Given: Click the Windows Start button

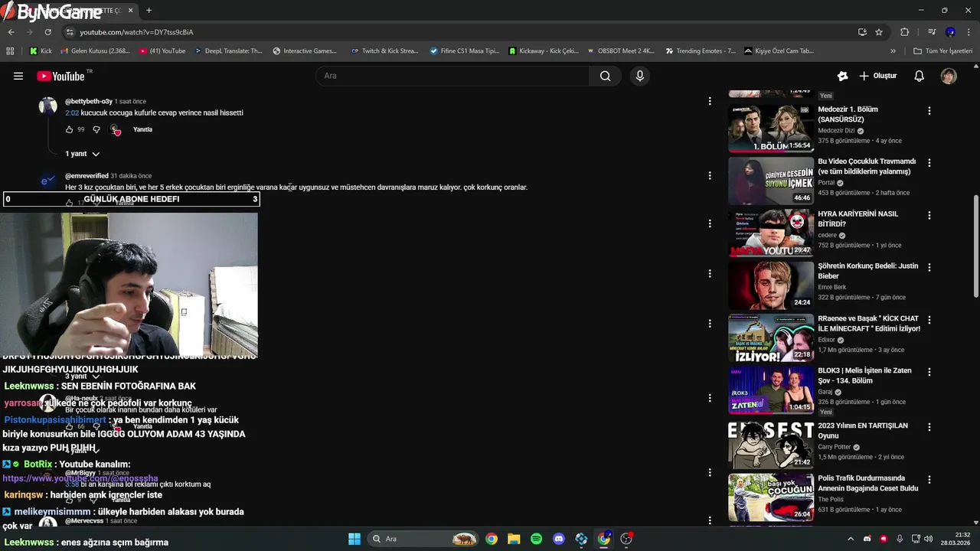Looking at the screenshot, I should point(354,539).
